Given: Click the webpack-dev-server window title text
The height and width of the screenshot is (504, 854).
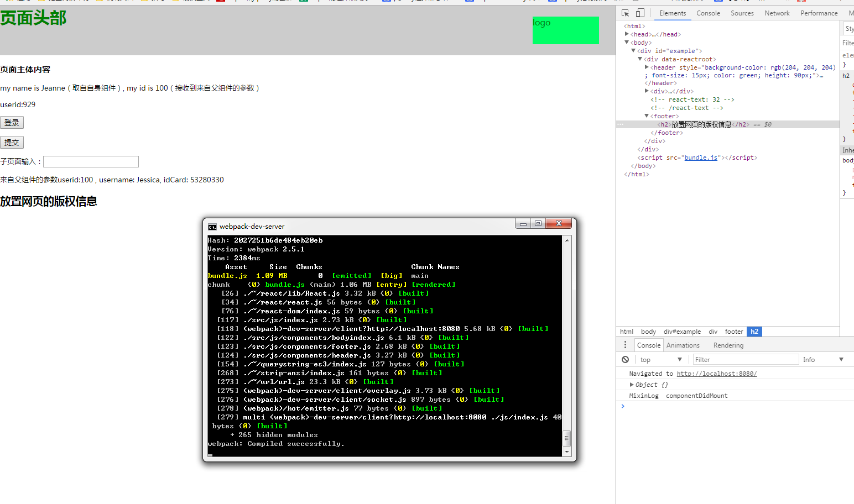Looking at the screenshot, I should (252, 227).
